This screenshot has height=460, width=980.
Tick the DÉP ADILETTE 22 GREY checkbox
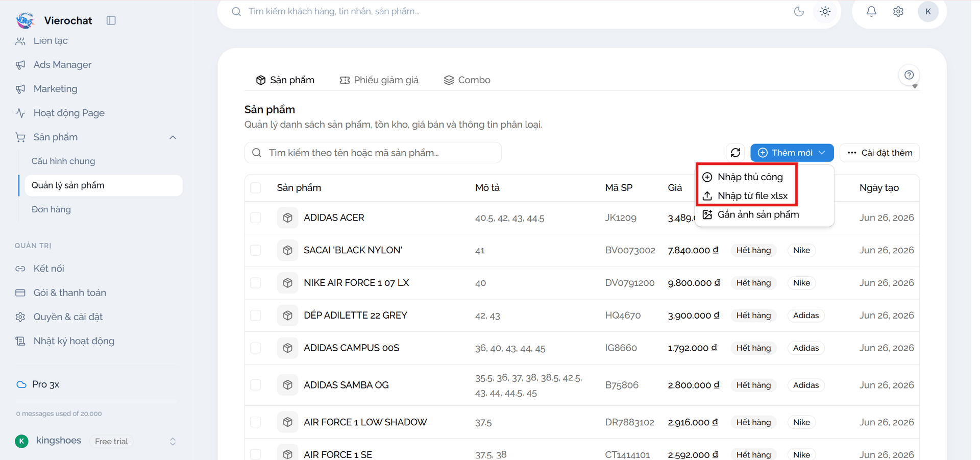pos(256,316)
